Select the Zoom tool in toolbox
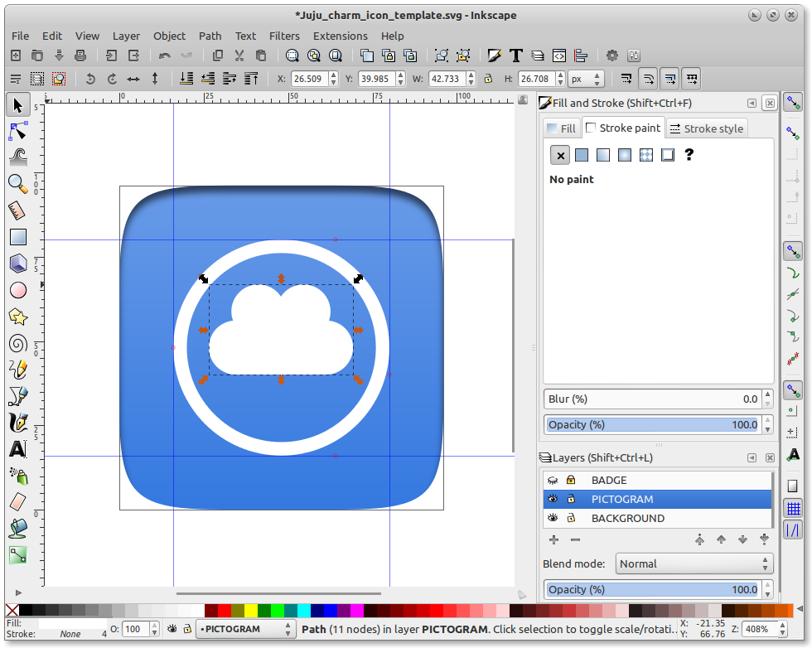The width and height of the screenshot is (812, 648). (17, 183)
